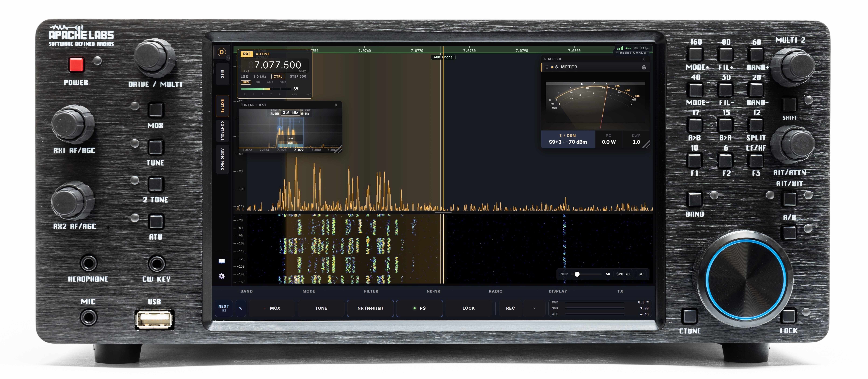Open the SPD ×1 speed selector
This screenshot has width=868, height=379.
tap(623, 274)
